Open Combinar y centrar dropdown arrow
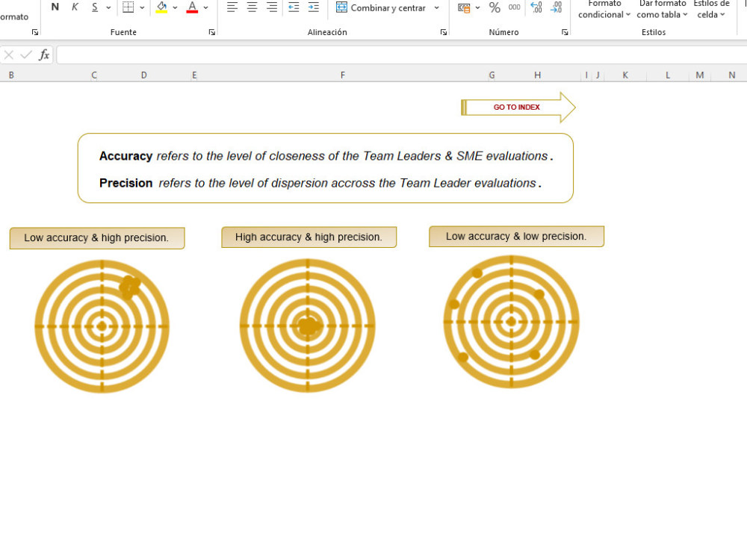This screenshot has height=560, width=747. [x=436, y=7]
